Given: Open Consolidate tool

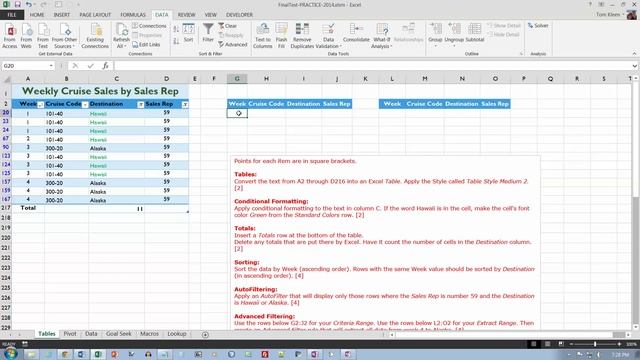Looking at the screenshot, I should 356,33.
